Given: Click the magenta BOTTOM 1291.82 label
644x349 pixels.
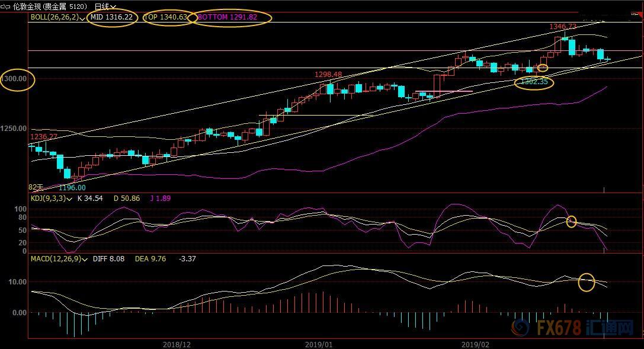Looking at the screenshot, I should tap(228, 17).
